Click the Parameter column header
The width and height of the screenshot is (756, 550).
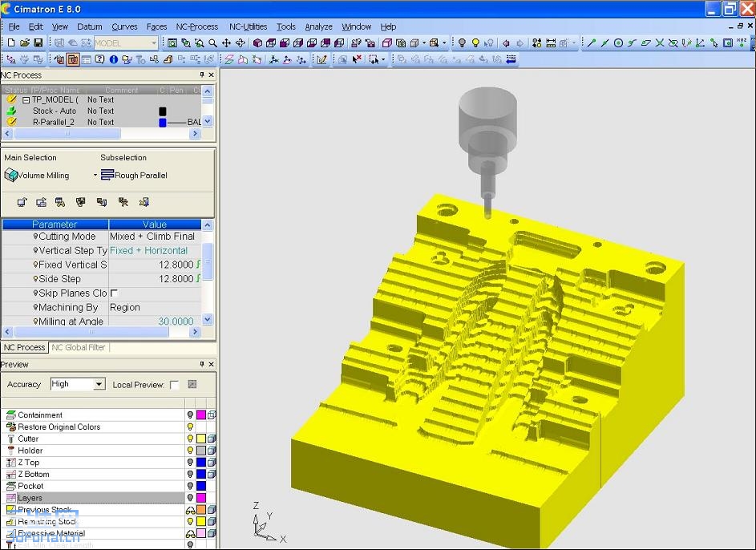55,224
